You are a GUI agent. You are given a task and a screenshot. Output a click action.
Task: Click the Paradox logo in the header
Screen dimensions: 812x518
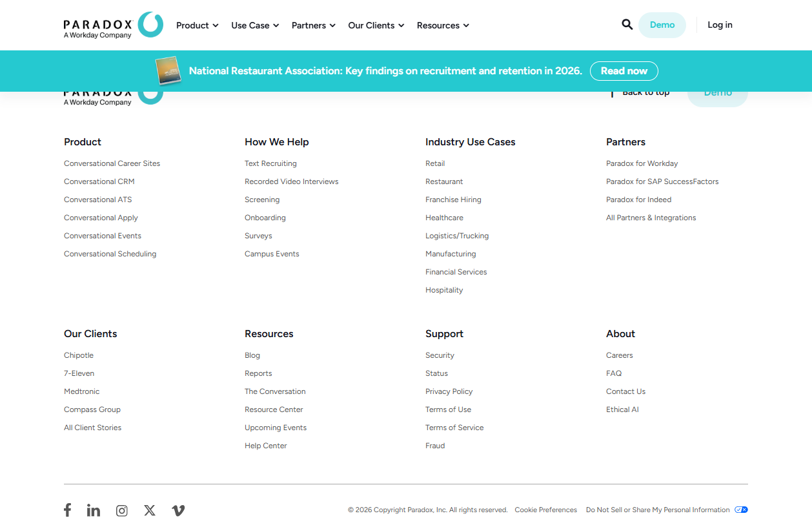coord(113,25)
